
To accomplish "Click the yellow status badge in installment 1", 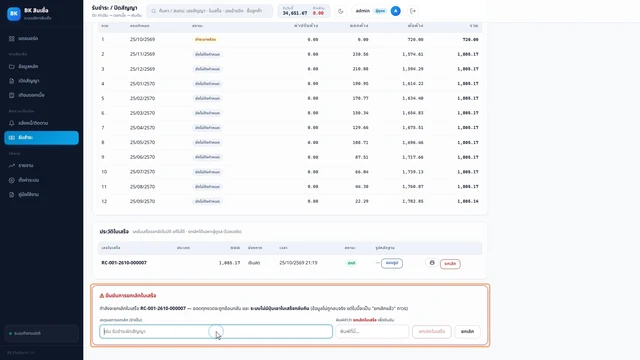I will click(x=205, y=40).
